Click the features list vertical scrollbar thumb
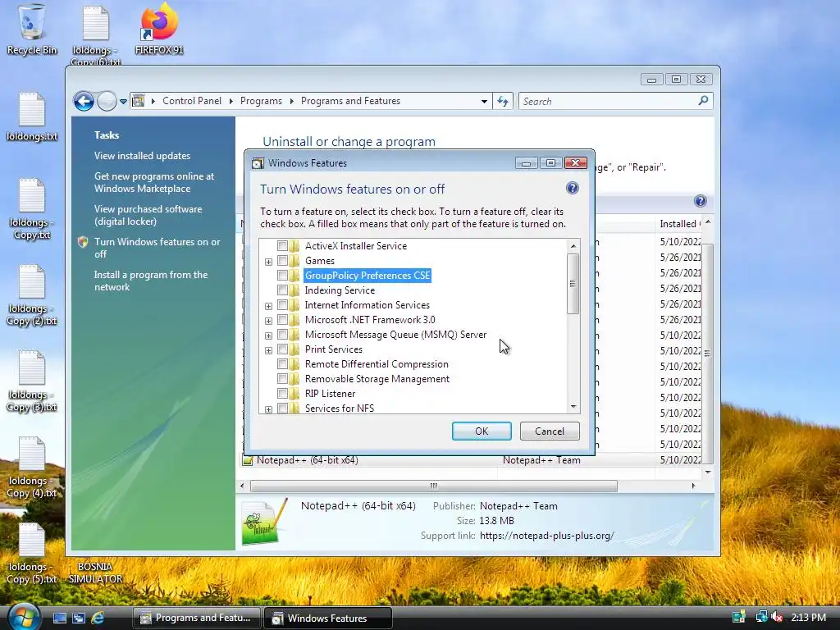Screen dimensions: 840x630 [573, 283]
